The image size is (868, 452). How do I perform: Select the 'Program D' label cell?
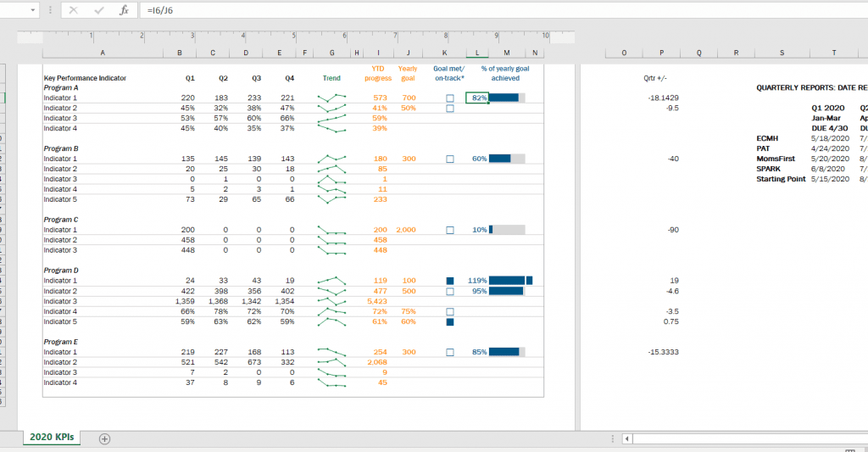click(x=61, y=271)
